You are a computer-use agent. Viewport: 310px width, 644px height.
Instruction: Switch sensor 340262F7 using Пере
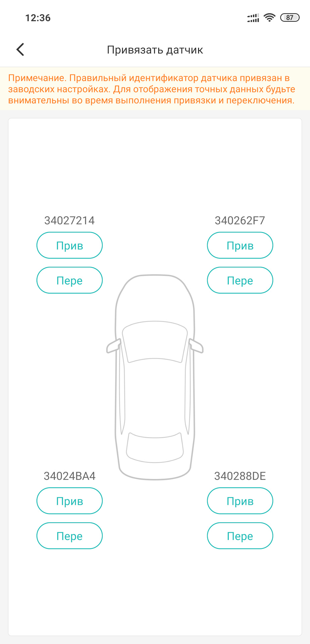pos(240,280)
